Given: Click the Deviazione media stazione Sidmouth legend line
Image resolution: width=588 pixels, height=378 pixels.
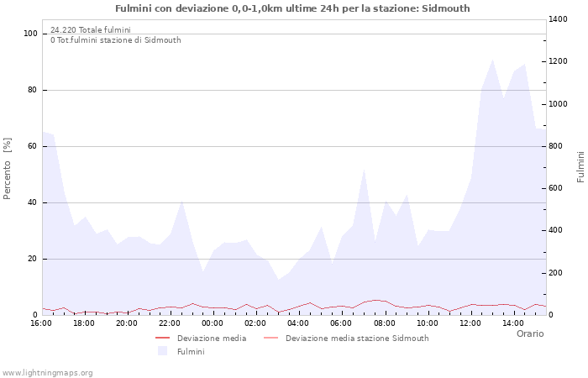Looking at the screenshot, I should pyautogui.click(x=271, y=339).
